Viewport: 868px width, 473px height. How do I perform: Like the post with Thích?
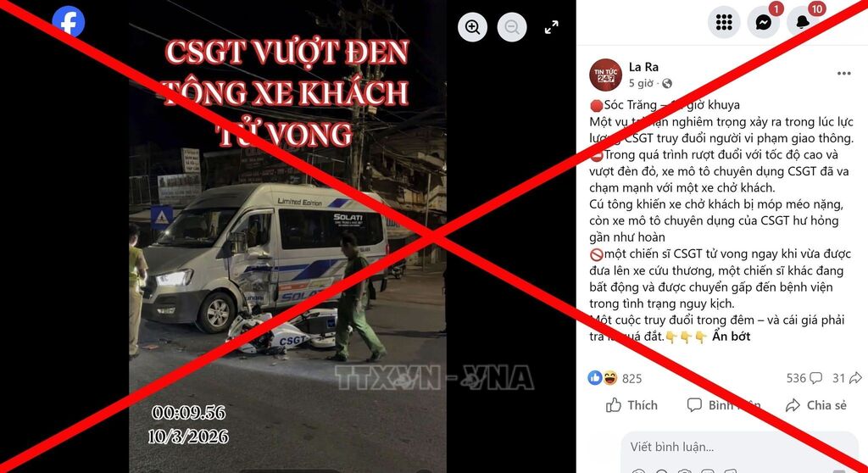pos(632,405)
